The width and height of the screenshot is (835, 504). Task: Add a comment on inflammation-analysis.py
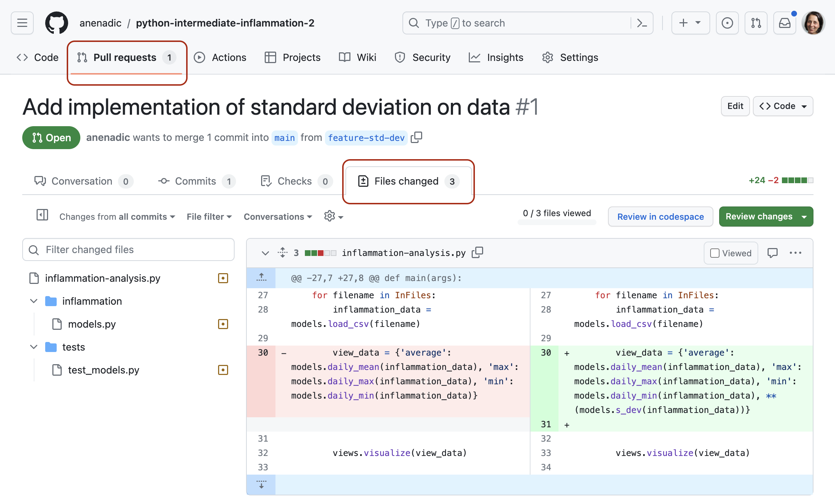[x=773, y=253]
